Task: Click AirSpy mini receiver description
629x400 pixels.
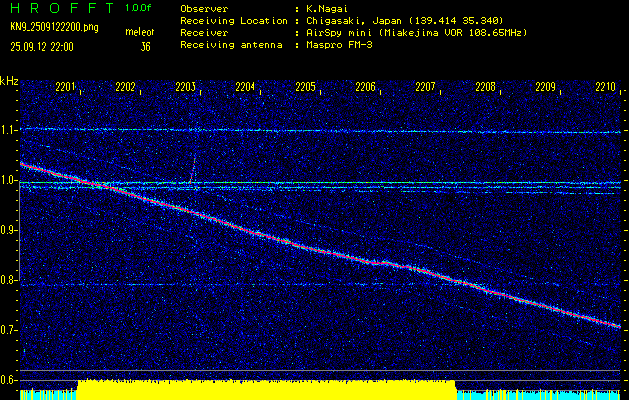Action: coord(416,32)
